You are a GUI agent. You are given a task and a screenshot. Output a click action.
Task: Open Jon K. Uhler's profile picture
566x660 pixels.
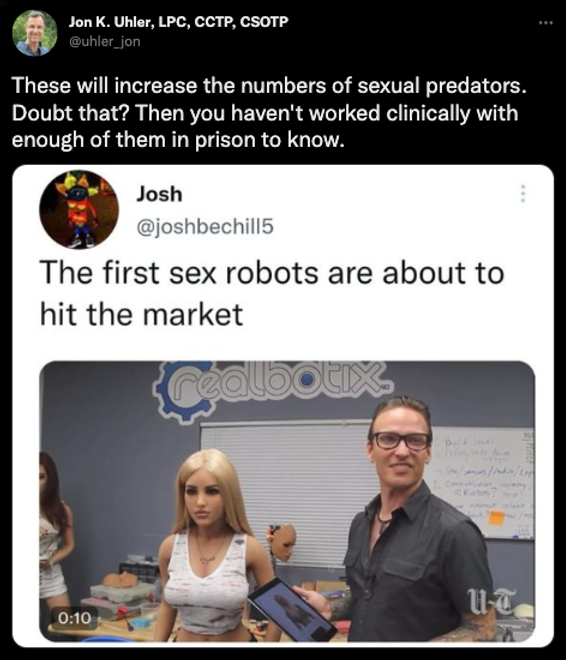[x=35, y=33]
